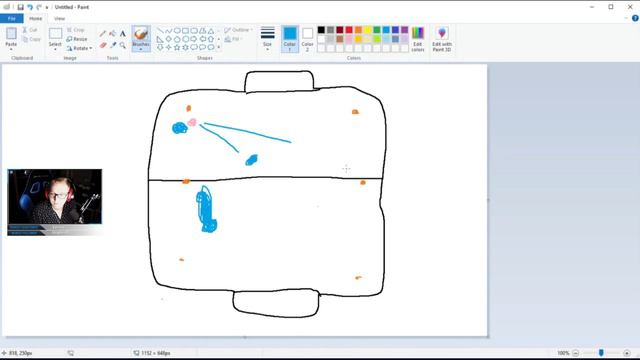The image size is (640, 360).
Task: Choose the Curve shape
Action: pos(169,31)
